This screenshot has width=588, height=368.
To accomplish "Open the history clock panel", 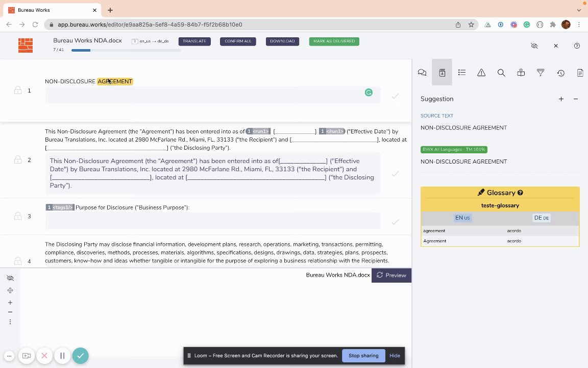I will [560, 73].
